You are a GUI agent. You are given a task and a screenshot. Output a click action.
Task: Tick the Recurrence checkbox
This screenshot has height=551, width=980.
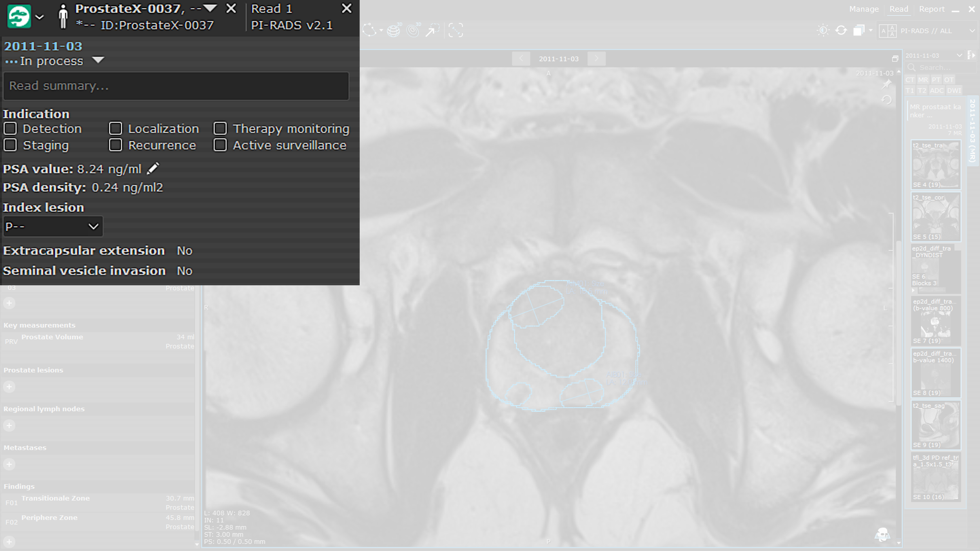[115, 145]
